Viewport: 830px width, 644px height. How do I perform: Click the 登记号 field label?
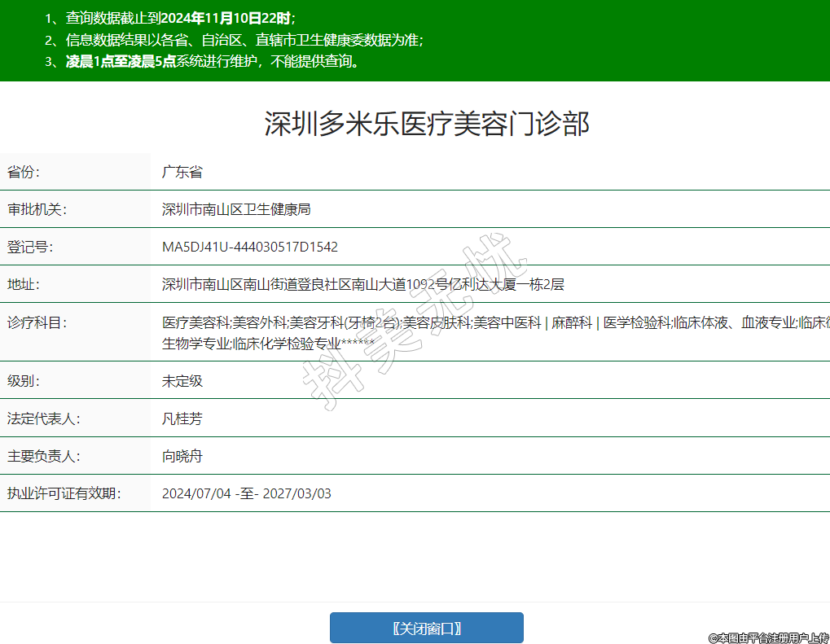[x=29, y=247]
